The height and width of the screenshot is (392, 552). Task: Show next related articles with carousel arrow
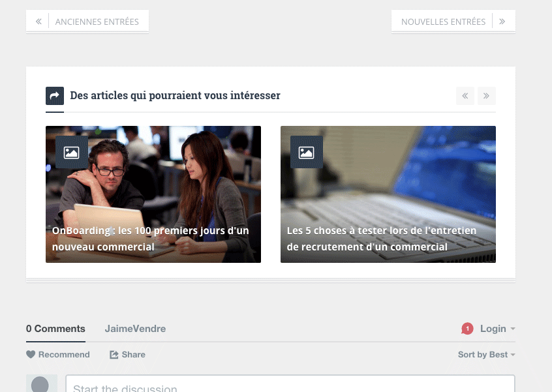pyautogui.click(x=487, y=96)
